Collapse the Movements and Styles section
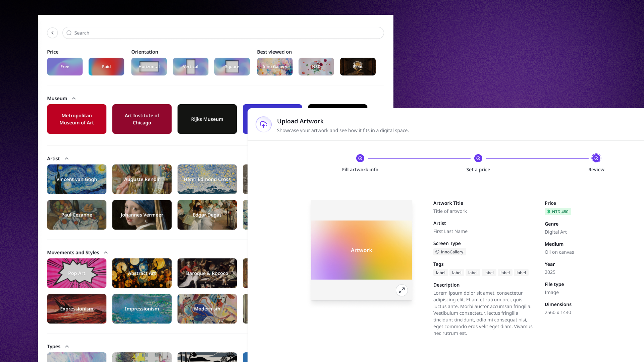The image size is (644, 362). (x=106, y=252)
